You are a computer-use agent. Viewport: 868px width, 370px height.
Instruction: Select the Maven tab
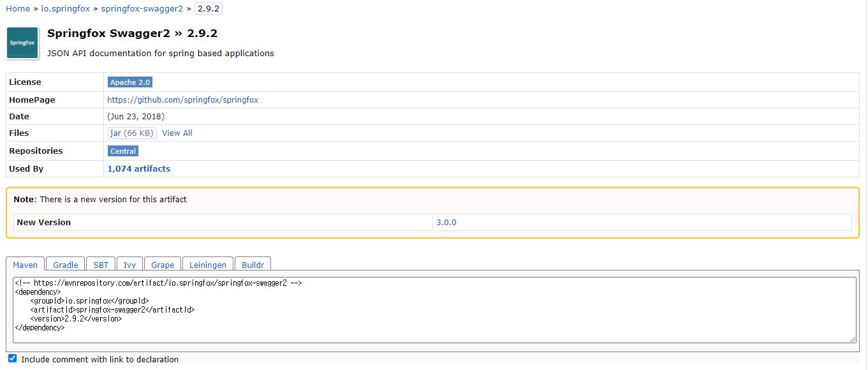(26, 265)
